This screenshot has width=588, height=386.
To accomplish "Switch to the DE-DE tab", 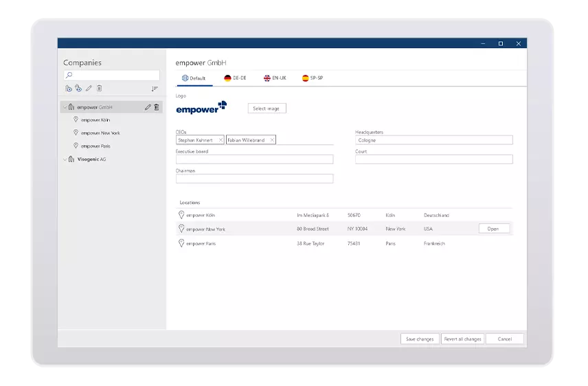I will click(x=235, y=78).
